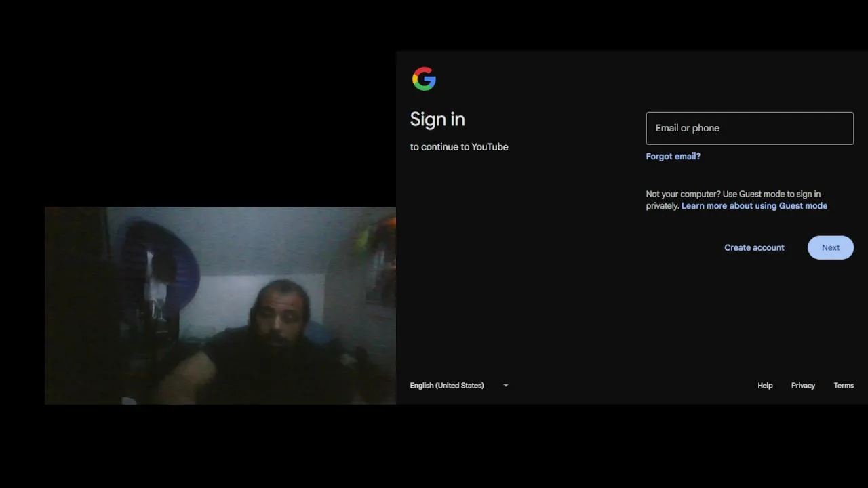
Task: Open the Terms link
Action: [x=844, y=385]
